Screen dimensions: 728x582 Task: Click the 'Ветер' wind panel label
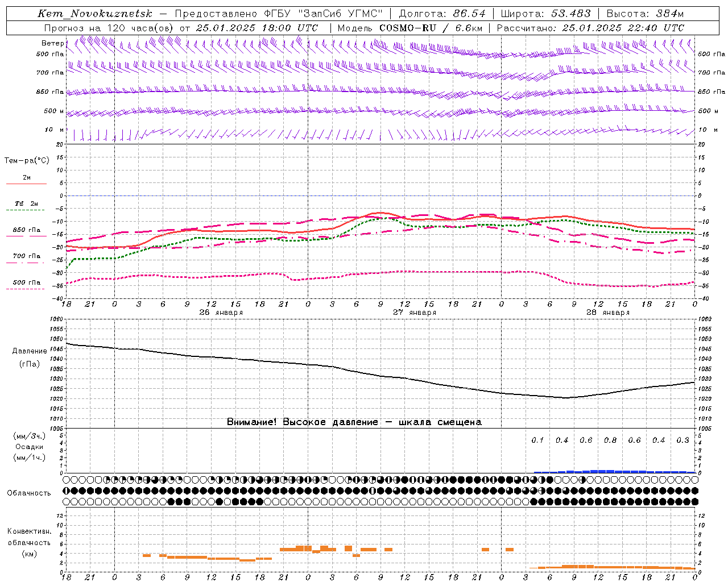coord(52,43)
